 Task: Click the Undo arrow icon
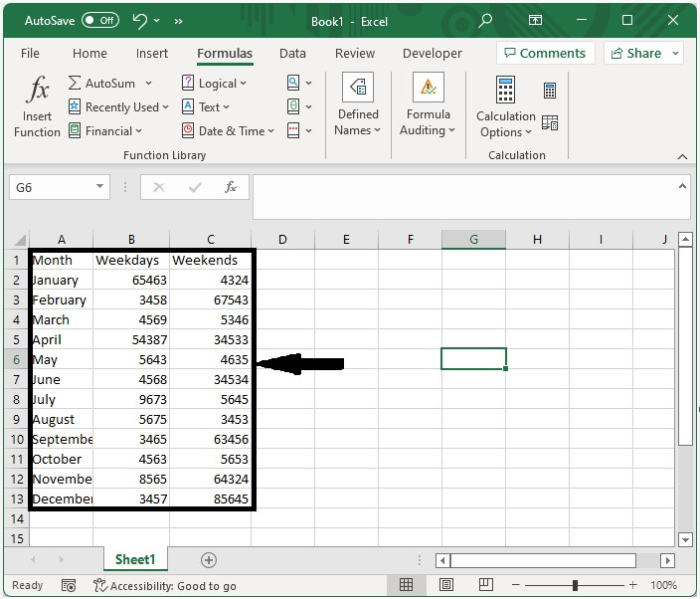click(x=140, y=21)
